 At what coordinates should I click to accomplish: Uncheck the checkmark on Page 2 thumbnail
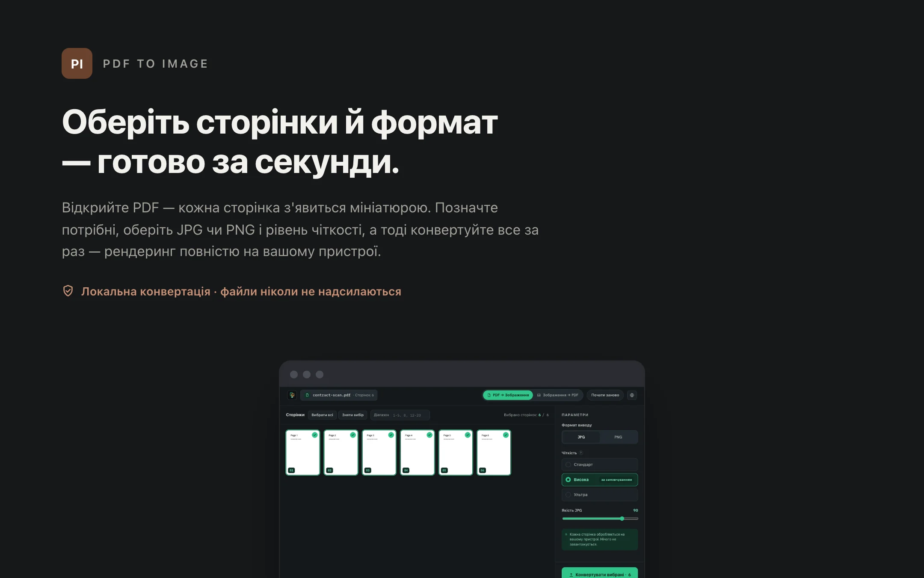353,435
